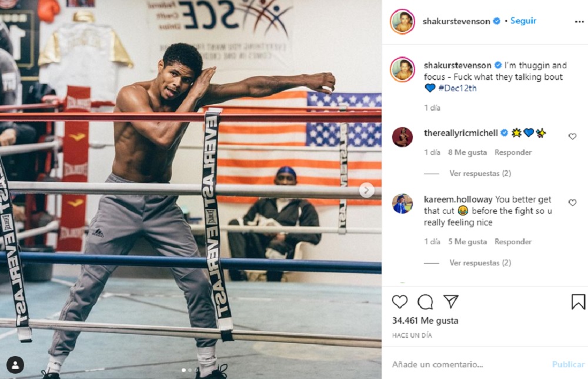The image size is (588, 379).
Task: Like the post with the heart icon
Action: click(x=400, y=302)
